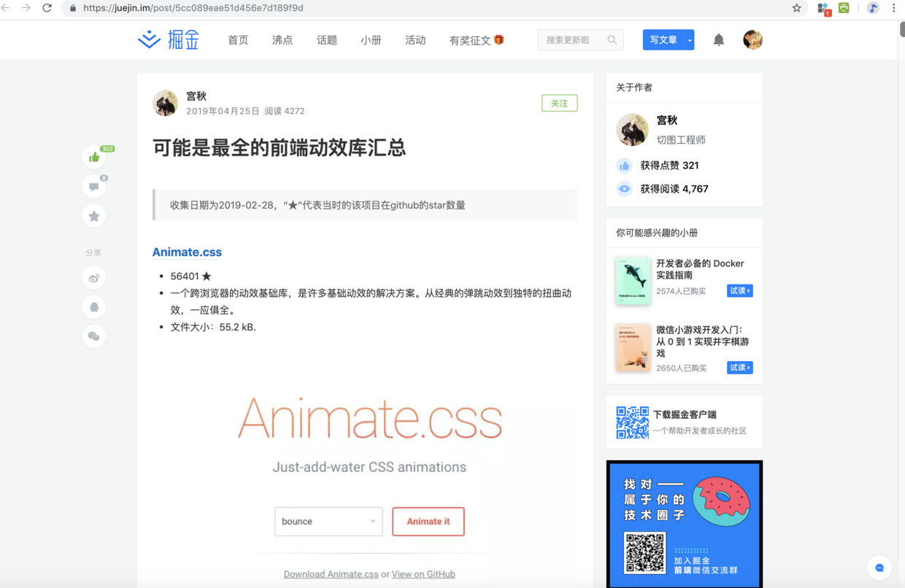Open the notifications bell icon

718,39
